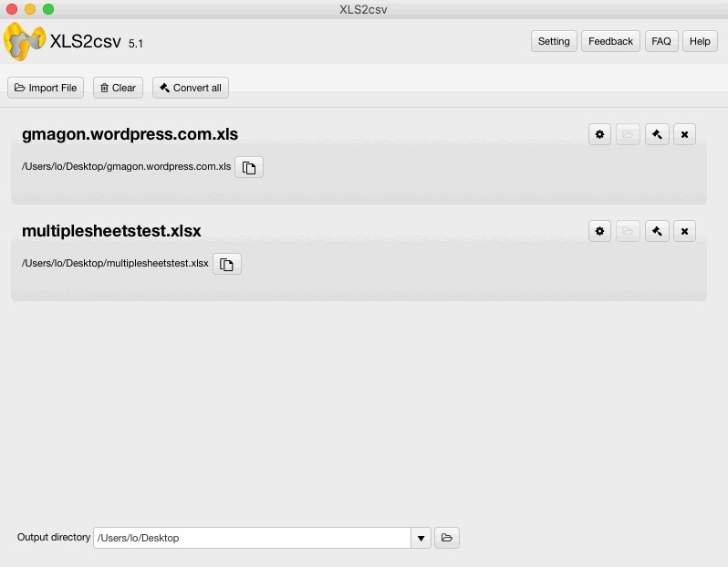Select the gmagon.wordpress.com.xls title

(130, 134)
